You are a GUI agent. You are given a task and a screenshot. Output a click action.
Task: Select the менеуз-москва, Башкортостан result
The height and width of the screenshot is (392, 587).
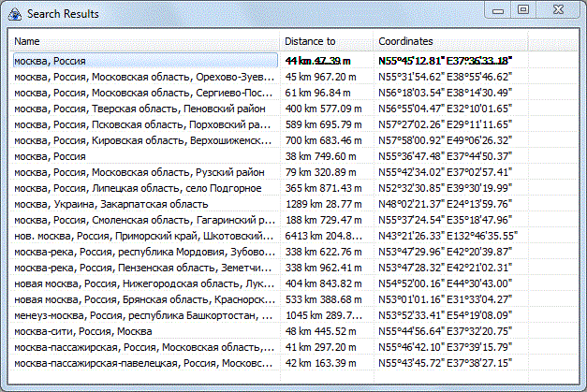tap(144, 315)
